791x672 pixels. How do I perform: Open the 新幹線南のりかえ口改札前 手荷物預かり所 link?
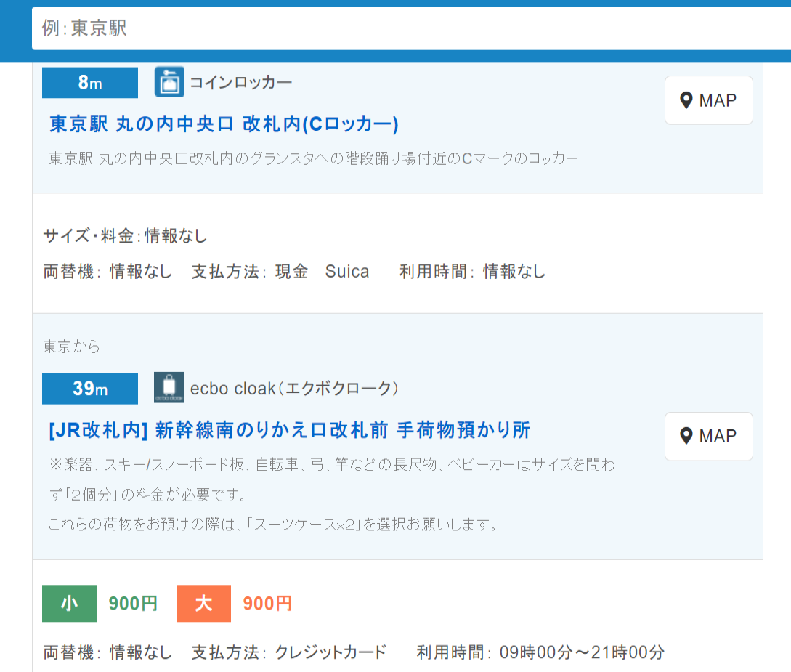(289, 430)
